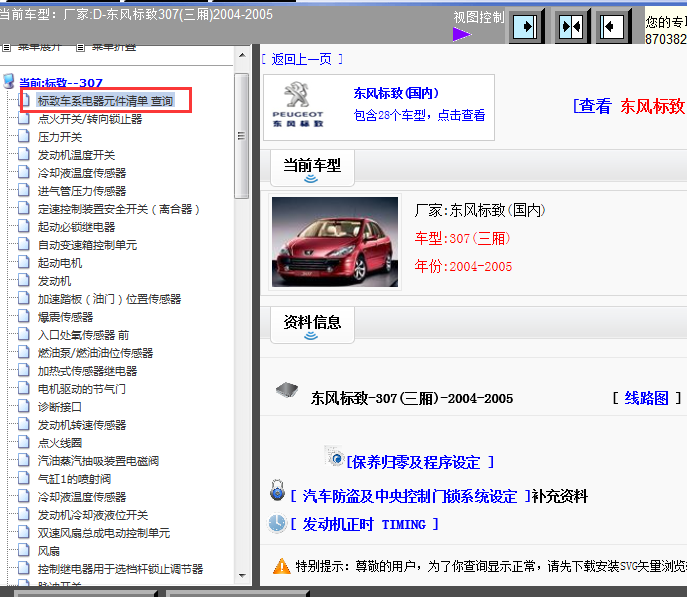Click the document icon next to 压力开关
Screen dimensions: 687x597
point(24,136)
